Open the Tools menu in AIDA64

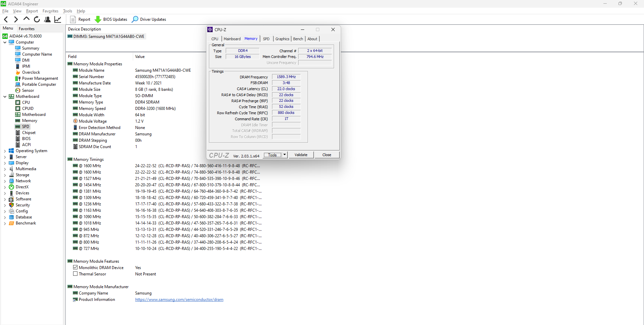click(x=67, y=11)
